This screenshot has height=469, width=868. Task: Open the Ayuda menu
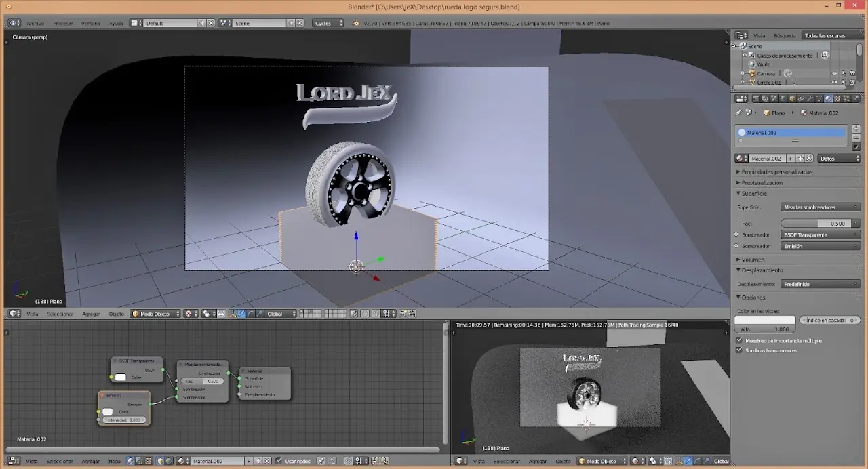click(116, 23)
